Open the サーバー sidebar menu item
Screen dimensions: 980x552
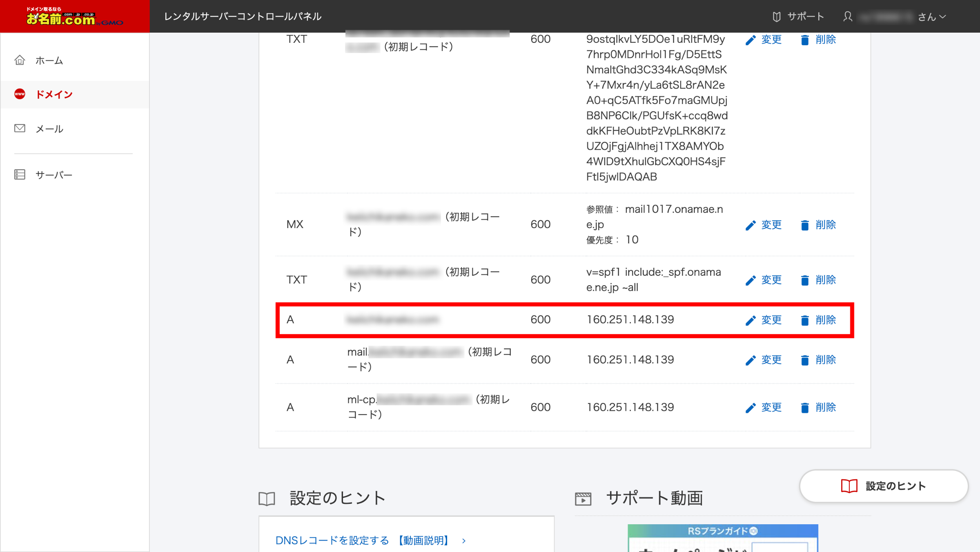point(53,175)
